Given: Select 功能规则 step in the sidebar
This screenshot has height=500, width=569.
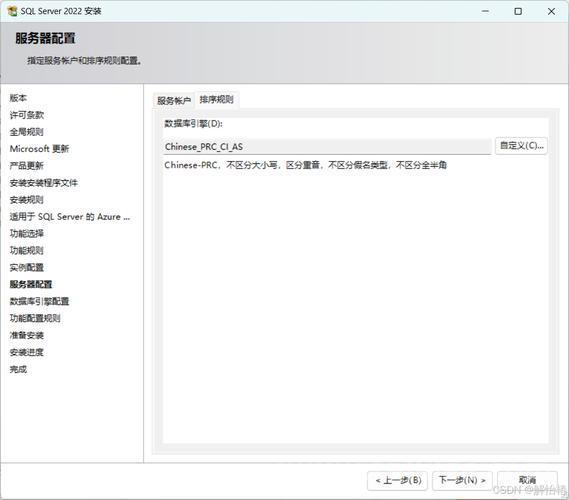Looking at the screenshot, I should 27,251.
